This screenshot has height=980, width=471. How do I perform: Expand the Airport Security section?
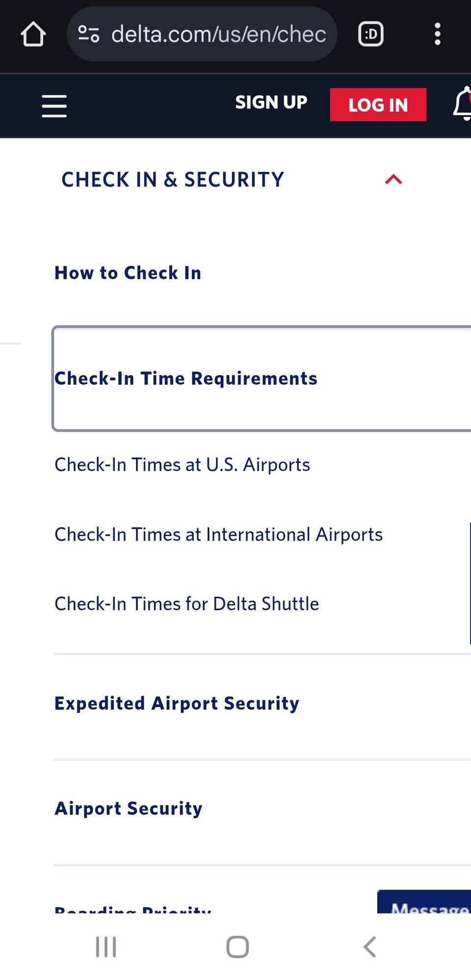tap(128, 808)
